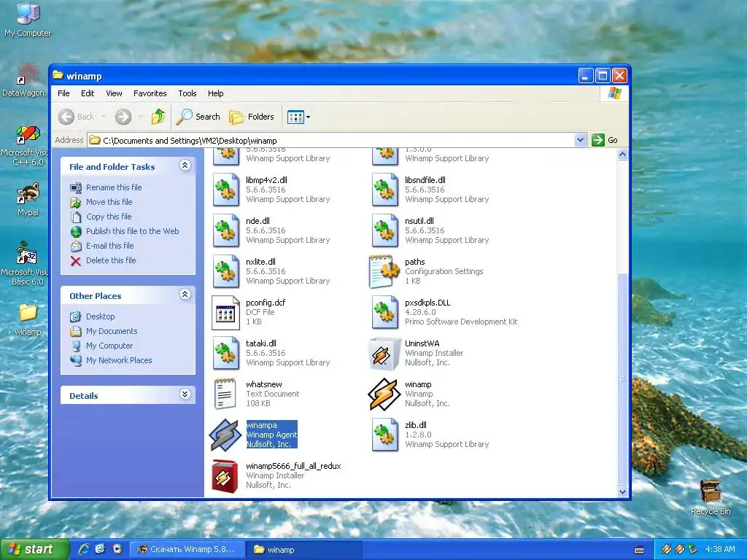Screen dimensions: 747x560
Task: Open the View menu
Action: (114, 93)
